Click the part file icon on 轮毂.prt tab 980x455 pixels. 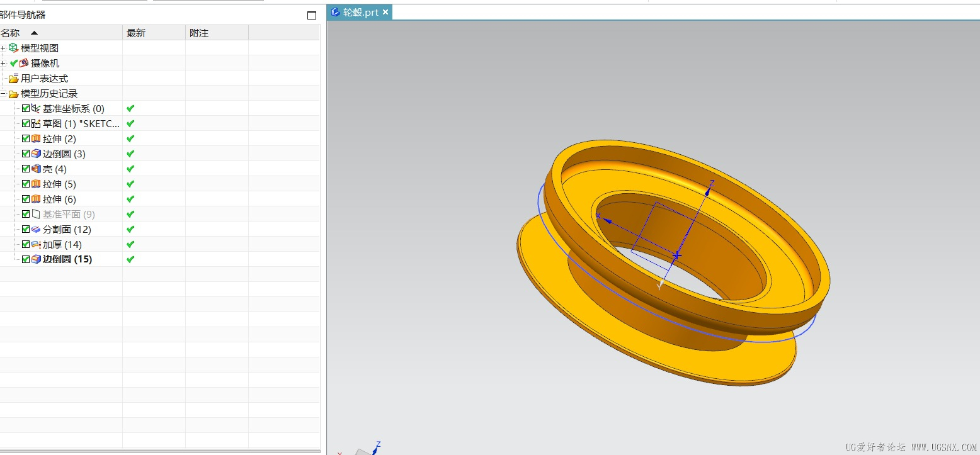tap(335, 12)
